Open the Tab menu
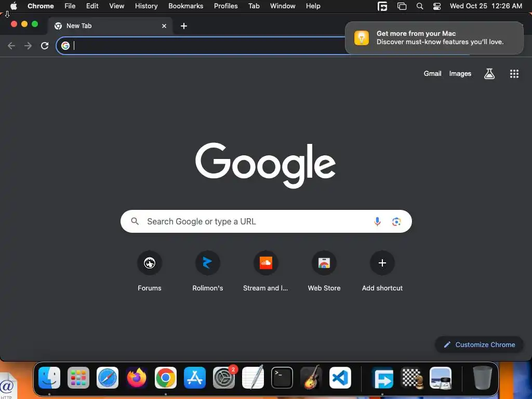Image resolution: width=532 pixels, height=399 pixels. tap(254, 6)
